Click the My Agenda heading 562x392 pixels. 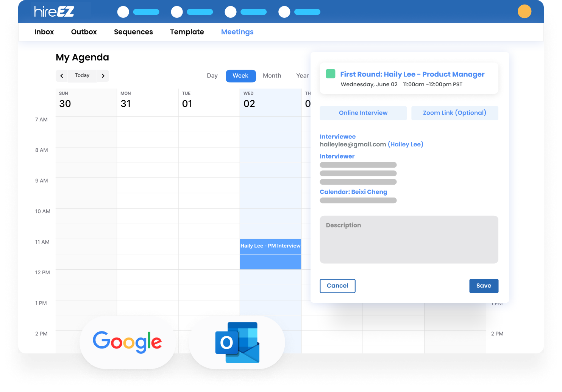tap(82, 58)
